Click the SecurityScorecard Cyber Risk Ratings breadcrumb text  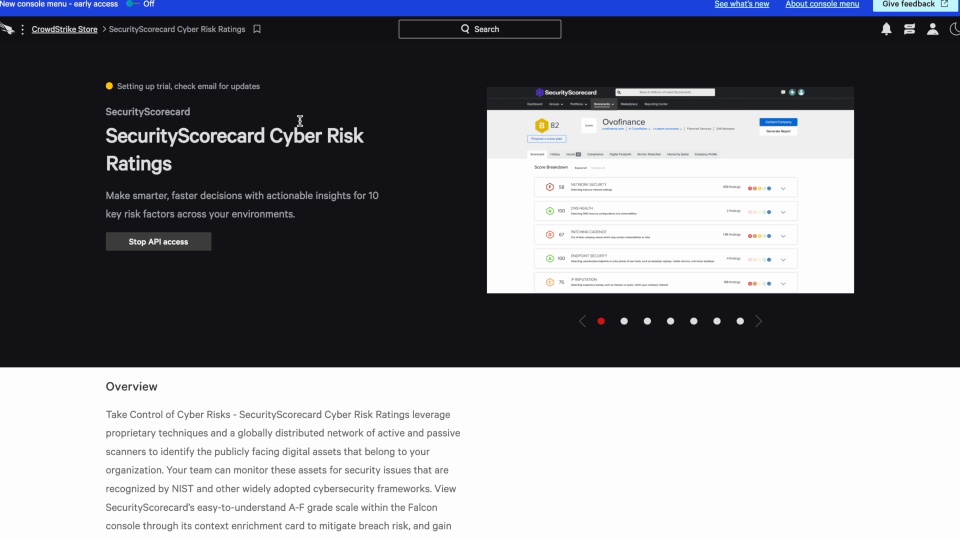(x=177, y=29)
